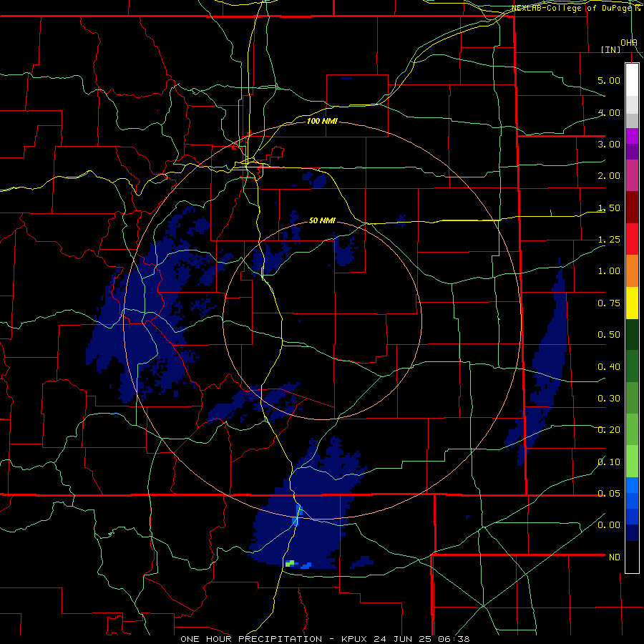Pick the light green swatch beside 0.20
Viewport: 644px width, 644px height.
tap(632, 429)
